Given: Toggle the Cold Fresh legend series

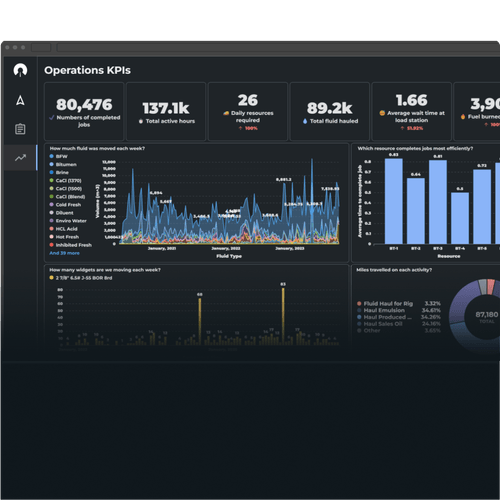Looking at the screenshot, I should click(x=65, y=205).
